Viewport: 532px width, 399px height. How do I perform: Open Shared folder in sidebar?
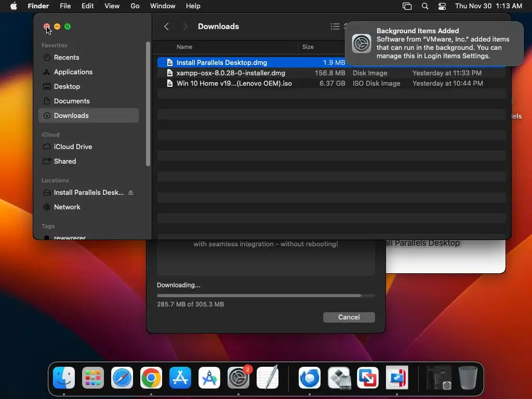point(88,161)
